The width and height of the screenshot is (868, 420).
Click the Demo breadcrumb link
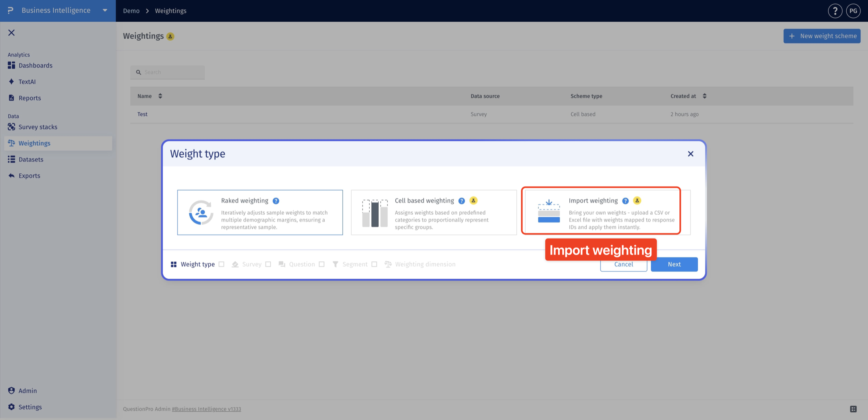[x=131, y=11]
